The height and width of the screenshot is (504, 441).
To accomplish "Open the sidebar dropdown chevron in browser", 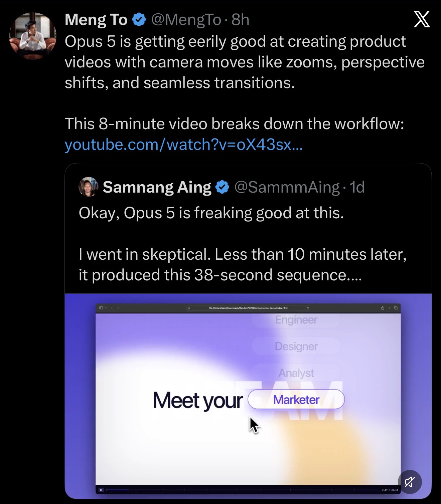I will tap(106, 308).
